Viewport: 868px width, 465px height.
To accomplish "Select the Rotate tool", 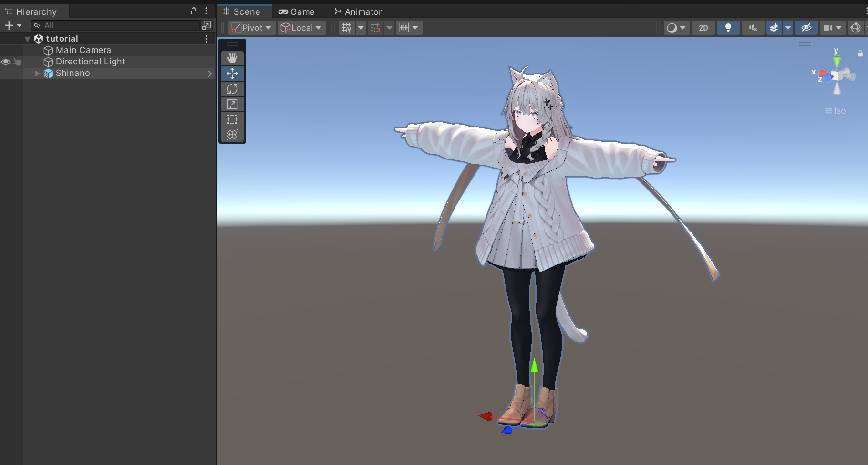I will click(x=232, y=89).
